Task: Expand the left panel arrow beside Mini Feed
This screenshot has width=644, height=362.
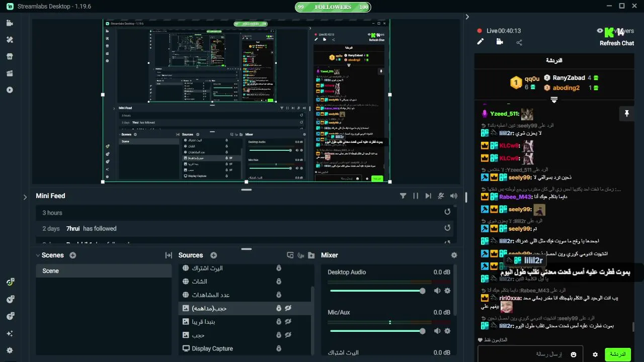Action: pyautogui.click(x=25, y=197)
